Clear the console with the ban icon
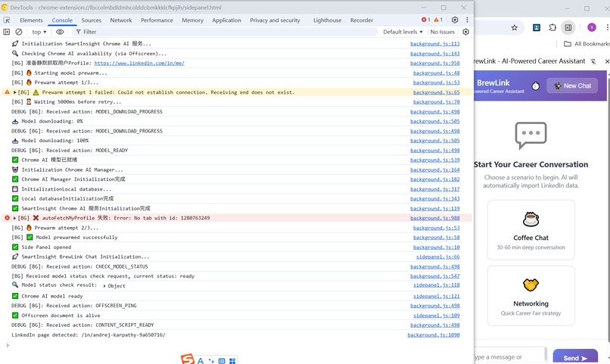 point(18,32)
